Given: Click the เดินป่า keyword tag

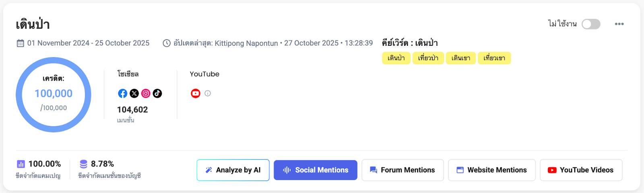Looking at the screenshot, I should click(396, 58).
